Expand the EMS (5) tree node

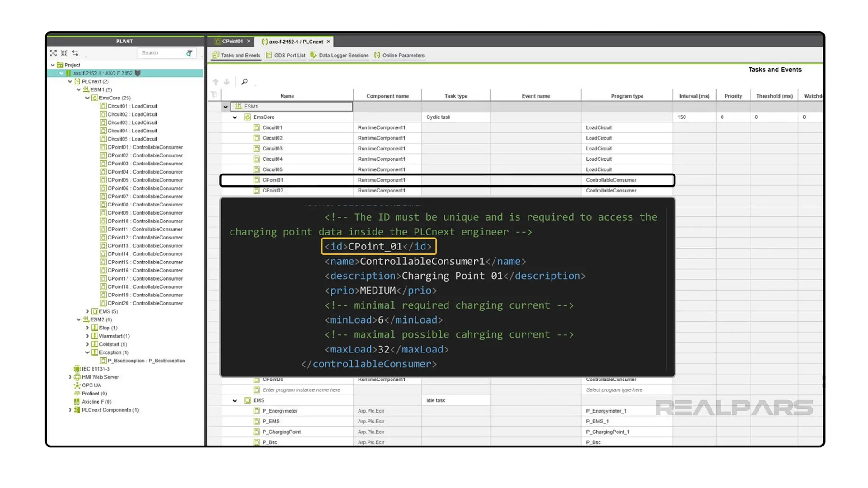[87, 311]
